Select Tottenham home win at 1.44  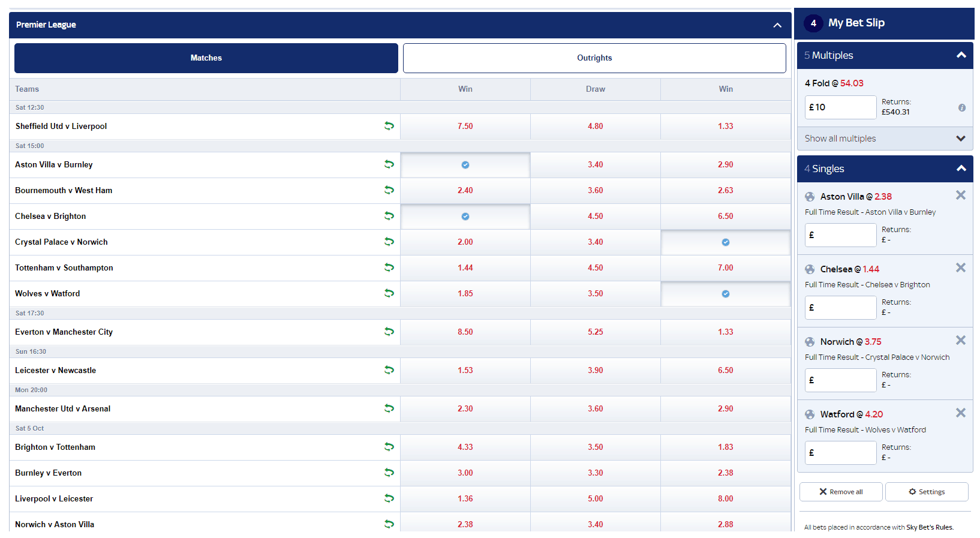(465, 268)
